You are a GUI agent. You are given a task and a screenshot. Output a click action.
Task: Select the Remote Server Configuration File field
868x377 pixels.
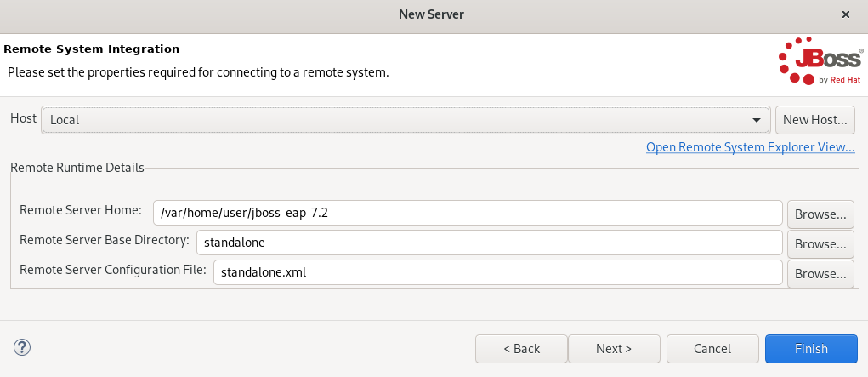pyautogui.click(x=497, y=273)
